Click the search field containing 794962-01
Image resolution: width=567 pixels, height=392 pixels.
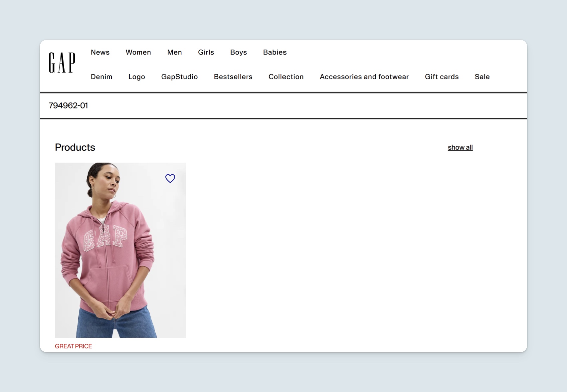tap(283, 105)
